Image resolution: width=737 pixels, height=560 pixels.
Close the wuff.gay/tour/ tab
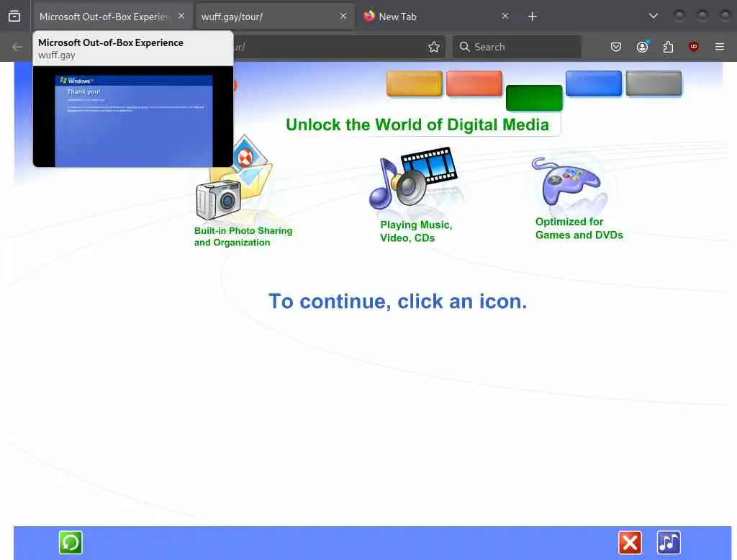[x=343, y=16]
